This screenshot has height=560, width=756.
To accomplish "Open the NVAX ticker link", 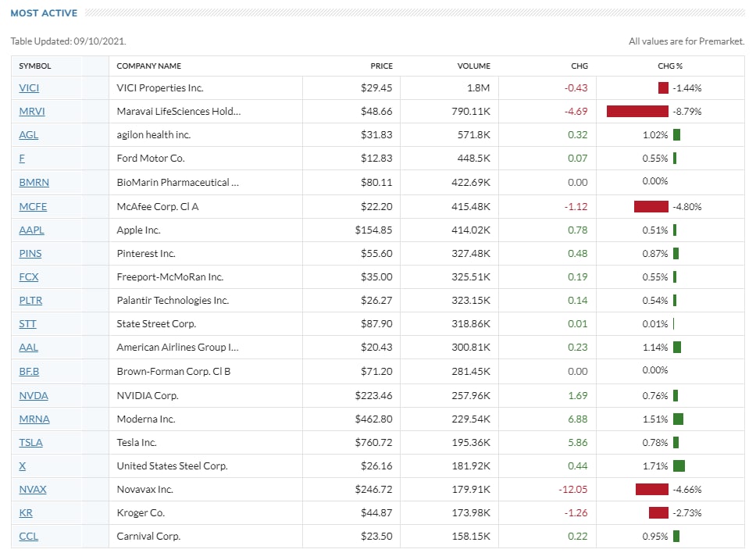I will tap(33, 489).
